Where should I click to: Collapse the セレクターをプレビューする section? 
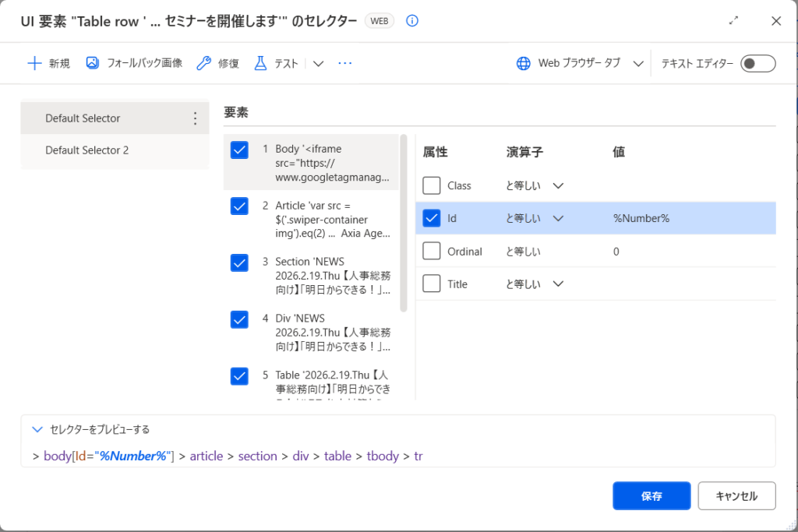click(37, 429)
